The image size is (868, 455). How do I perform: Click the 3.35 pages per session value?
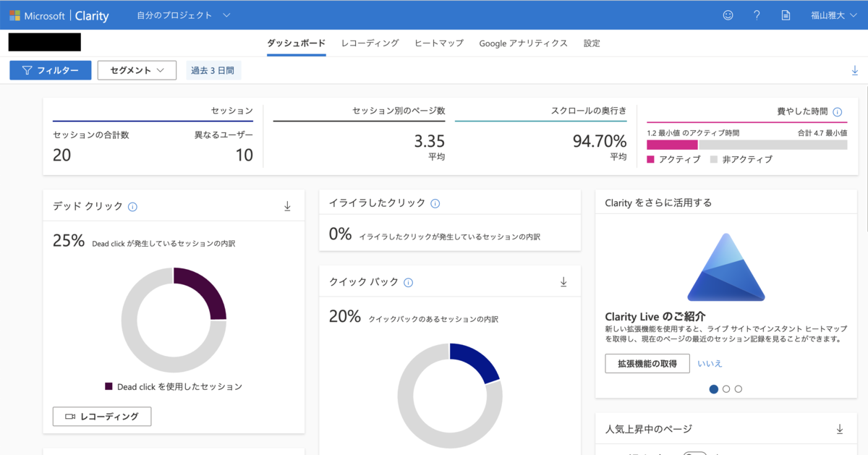click(429, 141)
